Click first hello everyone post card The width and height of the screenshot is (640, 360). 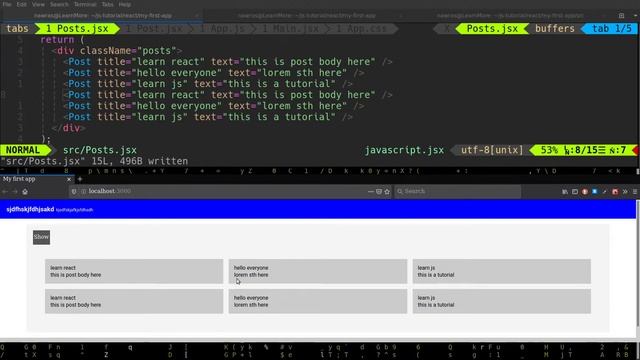point(318,271)
